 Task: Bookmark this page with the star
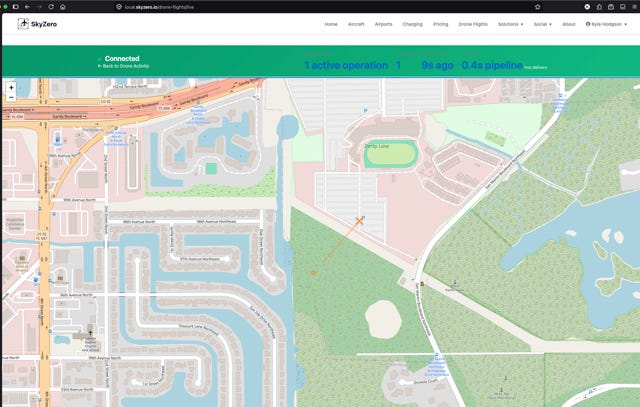point(538,7)
